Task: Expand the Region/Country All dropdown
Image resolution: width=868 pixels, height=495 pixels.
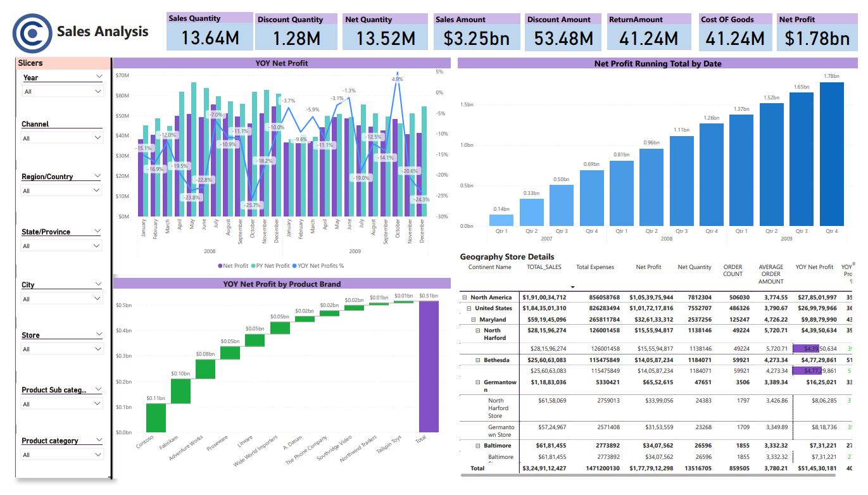Action: coord(61,190)
